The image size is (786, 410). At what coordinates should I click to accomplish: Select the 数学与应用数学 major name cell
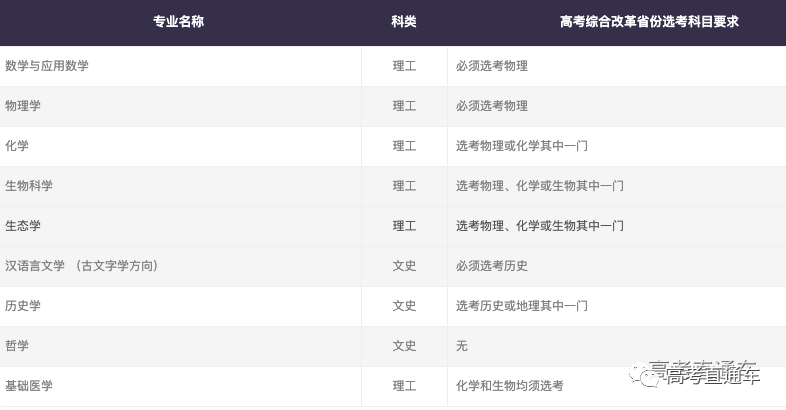click(x=47, y=66)
